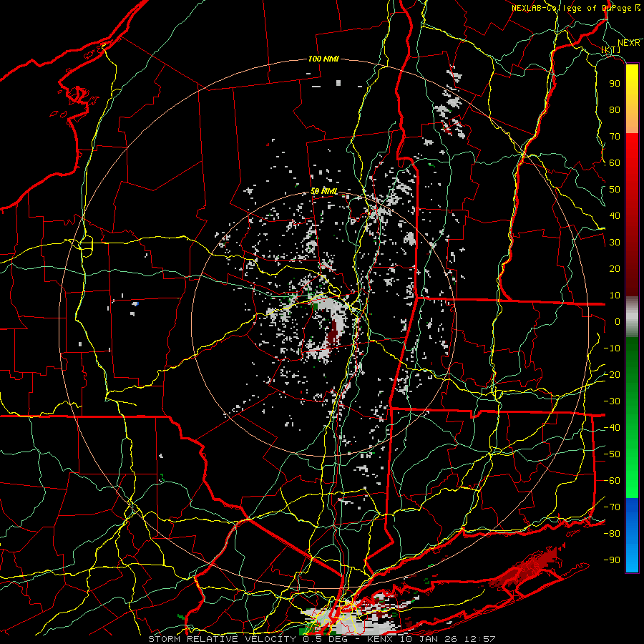Select the 0 value on velocity scale
This screenshot has height=644, width=644.
click(618, 322)
